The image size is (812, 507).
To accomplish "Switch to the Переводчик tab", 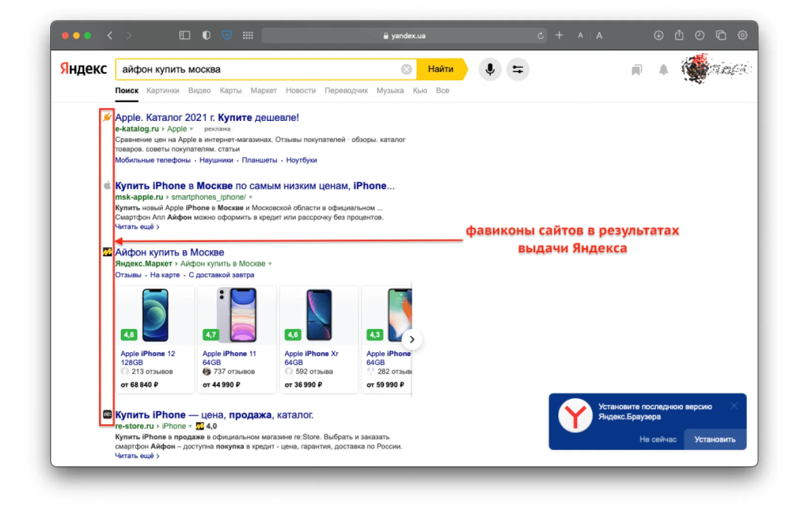I will (346, 90).
